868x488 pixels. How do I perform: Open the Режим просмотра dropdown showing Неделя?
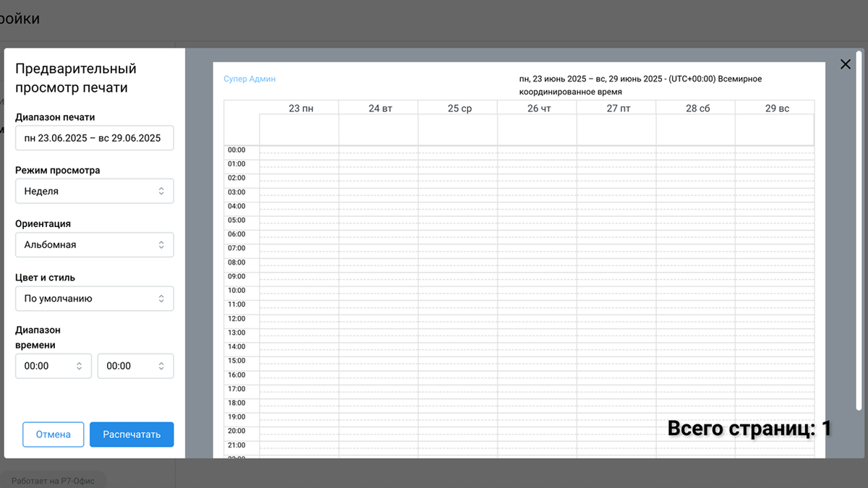coord(95,192)
